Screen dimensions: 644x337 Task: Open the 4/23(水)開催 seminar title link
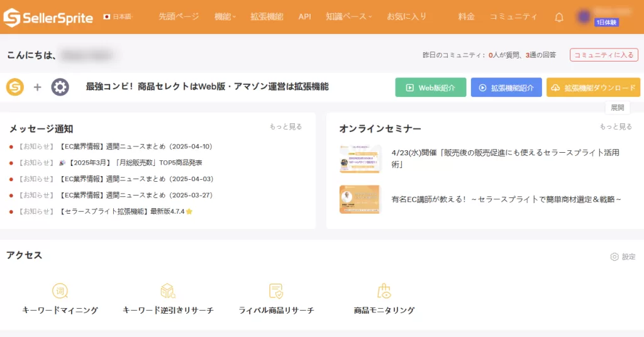[x=505, y=158]
